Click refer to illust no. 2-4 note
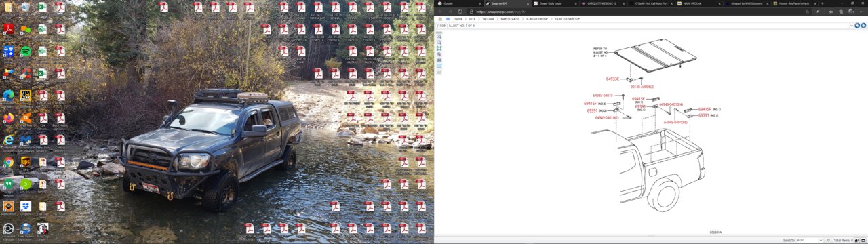Image resolution: width=868 pixels, height=244 pixels. click(x=601, y=52)
